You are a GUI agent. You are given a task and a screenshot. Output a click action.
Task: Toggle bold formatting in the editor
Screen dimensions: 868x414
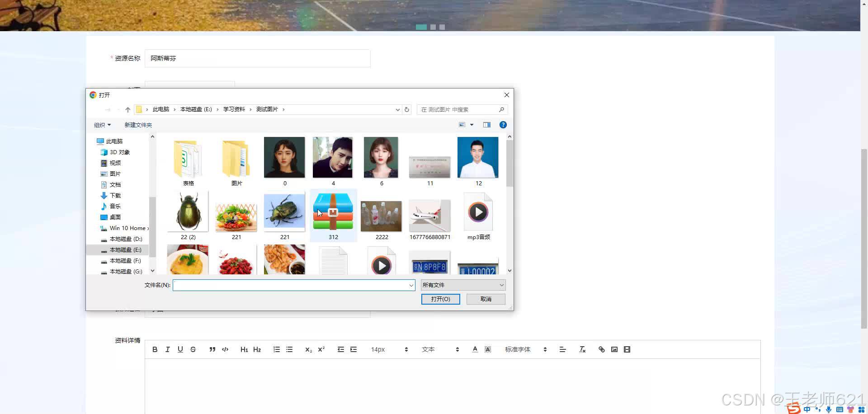(x=155, y=349)
